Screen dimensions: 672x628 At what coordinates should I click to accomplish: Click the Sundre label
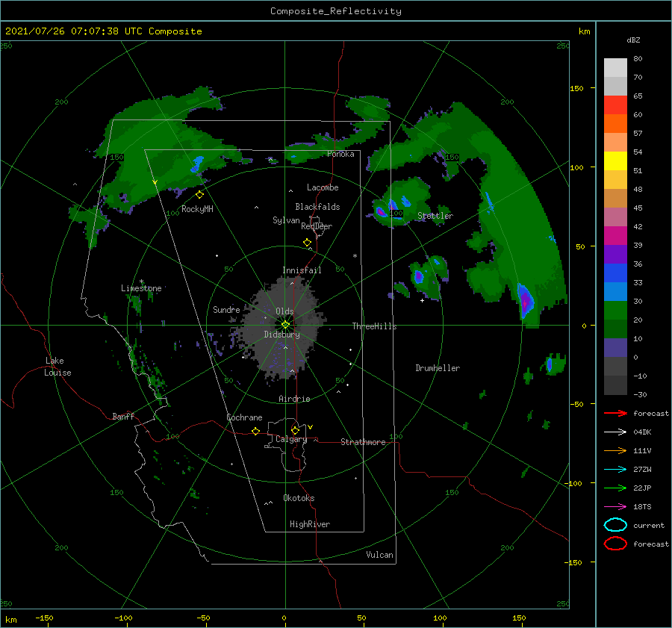pos(226,309)
